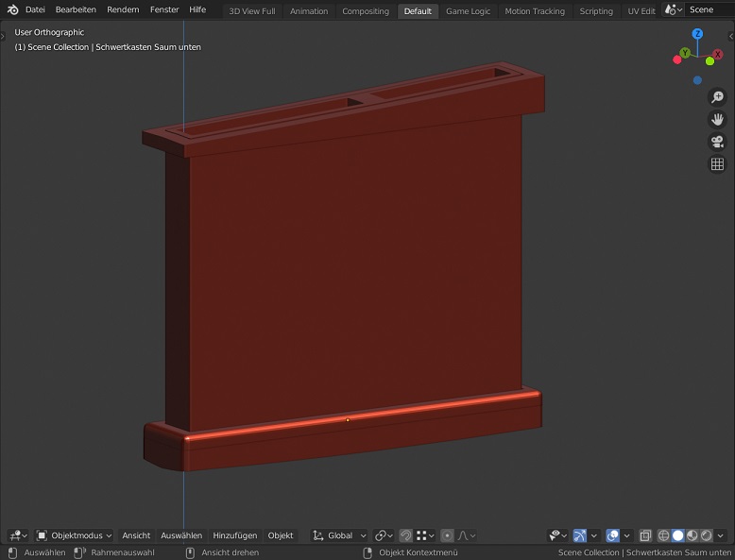Toggle X-ray view mode
This screenshot has width=735, height=560.
click(x=645, y=535)
